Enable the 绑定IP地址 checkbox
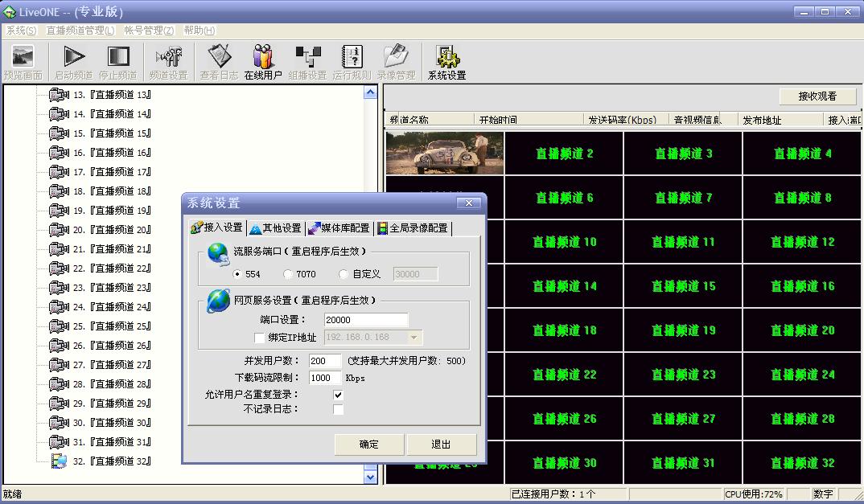 tap(258, 337)
